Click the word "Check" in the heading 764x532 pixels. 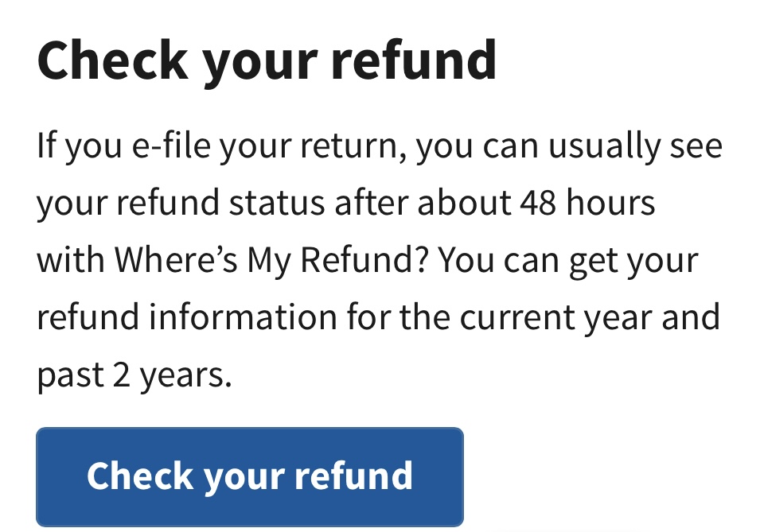coord(112,60)
